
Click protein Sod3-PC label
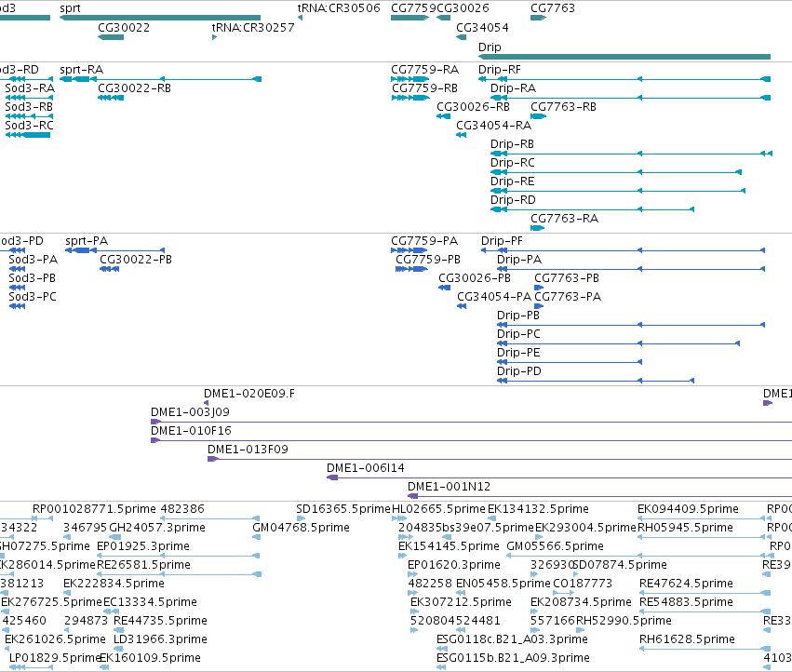[33, 297]
